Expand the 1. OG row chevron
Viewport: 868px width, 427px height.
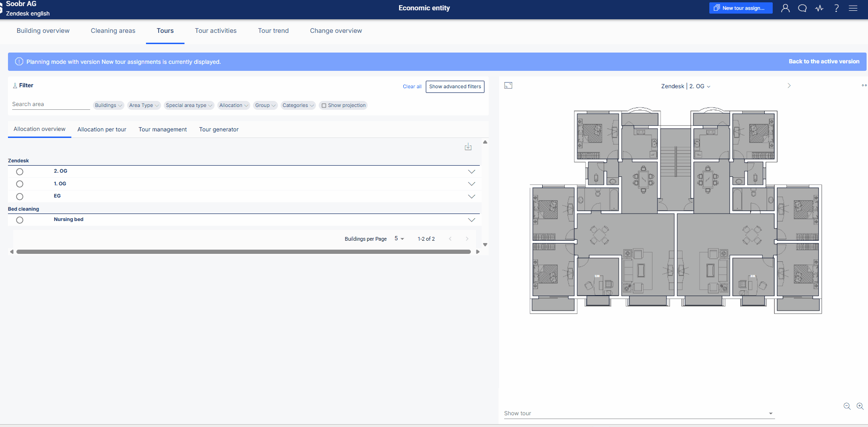click(x=471, y=184)
